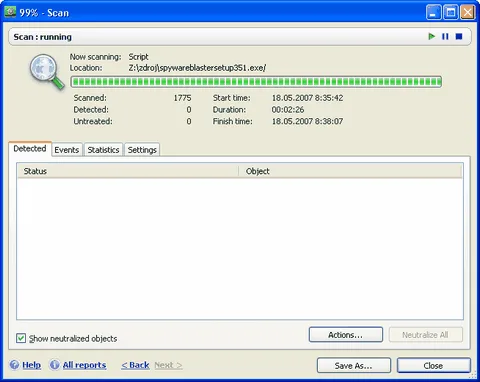480x382 pixels.
Task: Click the 'Scan : running' status header
Action: coord(43,37)
